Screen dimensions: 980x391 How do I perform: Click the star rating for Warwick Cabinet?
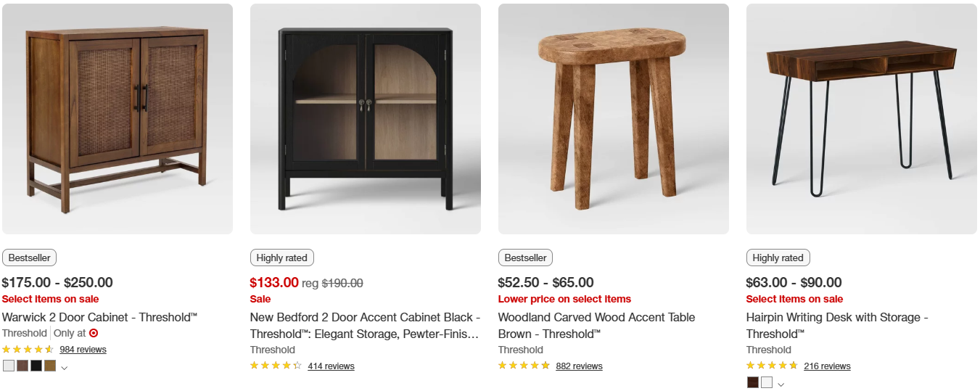pos(28,350)
